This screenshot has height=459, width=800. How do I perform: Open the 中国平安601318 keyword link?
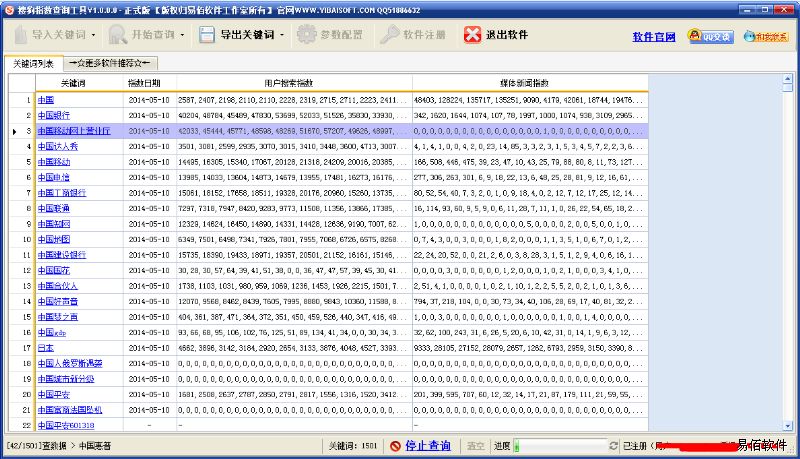tap(66, 425)
